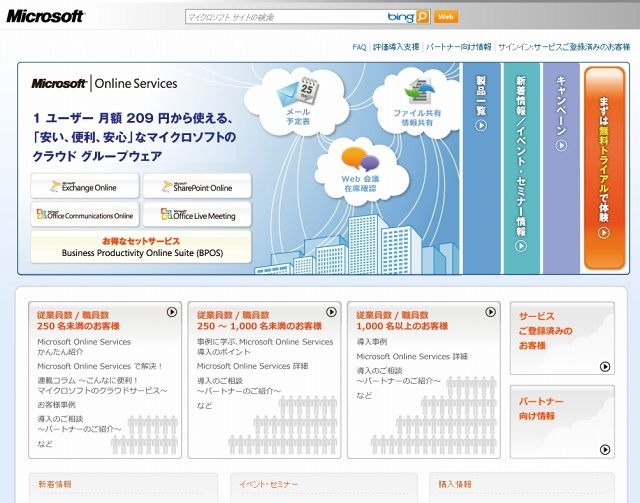Click the arrow icon on the free trial button
This screenshot has width=640, height=503.
604,233
